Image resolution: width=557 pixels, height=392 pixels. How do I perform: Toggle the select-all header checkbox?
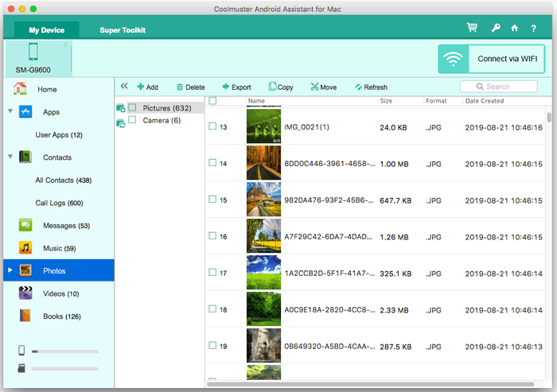pyautogui.click(x=212, y=101)
